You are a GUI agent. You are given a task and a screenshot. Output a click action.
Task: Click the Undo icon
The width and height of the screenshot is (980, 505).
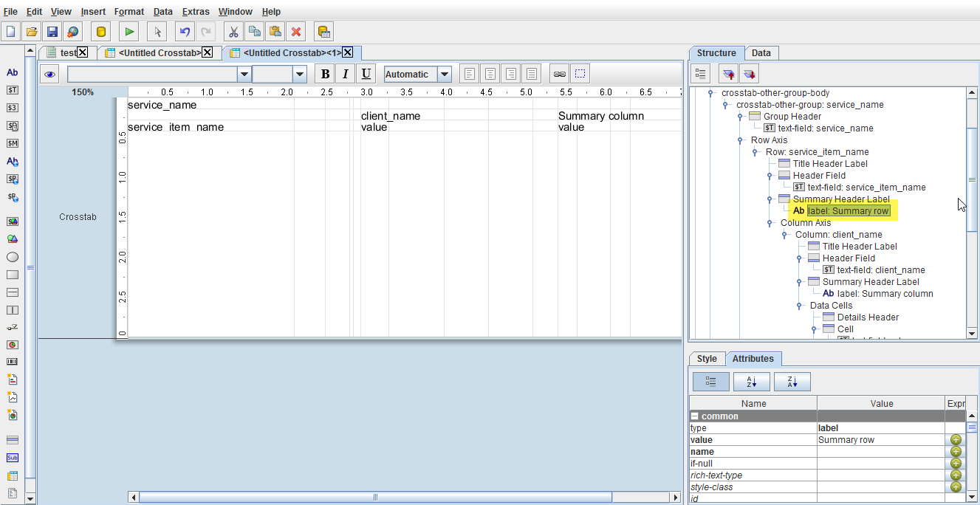click(x=183, y=31)
